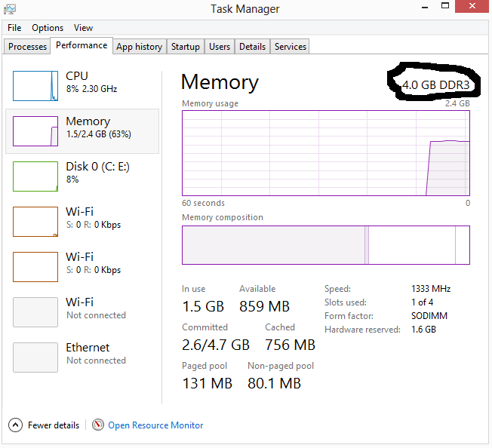Open the File menu
The height and width of the screenshot is (448, 492).
14,28
